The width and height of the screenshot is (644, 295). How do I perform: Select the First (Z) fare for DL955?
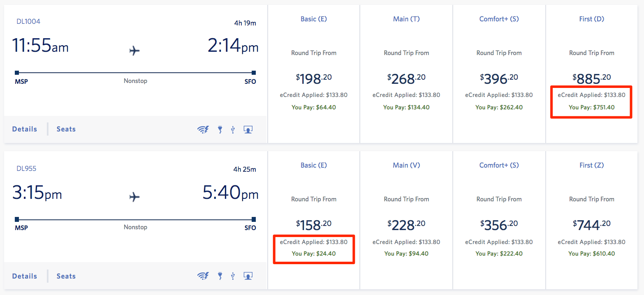[591, 219]
